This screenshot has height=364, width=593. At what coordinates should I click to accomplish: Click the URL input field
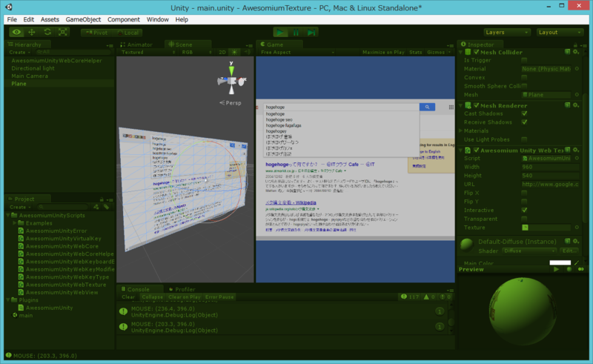click(x=550, y=185)
